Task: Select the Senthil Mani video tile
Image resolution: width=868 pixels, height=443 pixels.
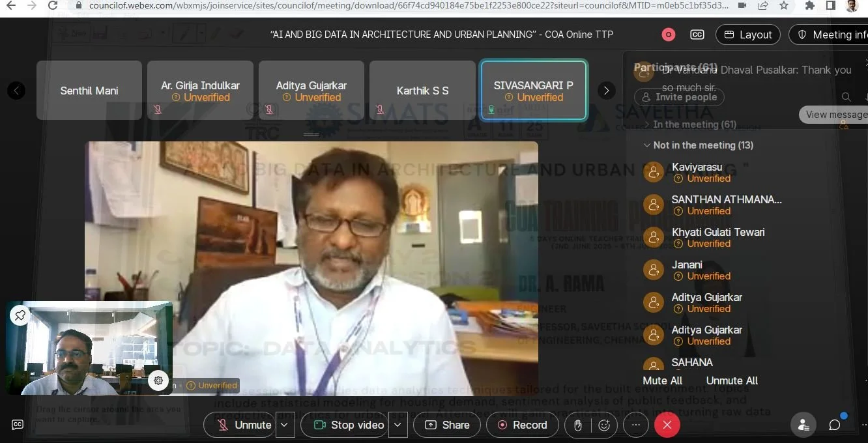Action: click(x=89, y=91)
